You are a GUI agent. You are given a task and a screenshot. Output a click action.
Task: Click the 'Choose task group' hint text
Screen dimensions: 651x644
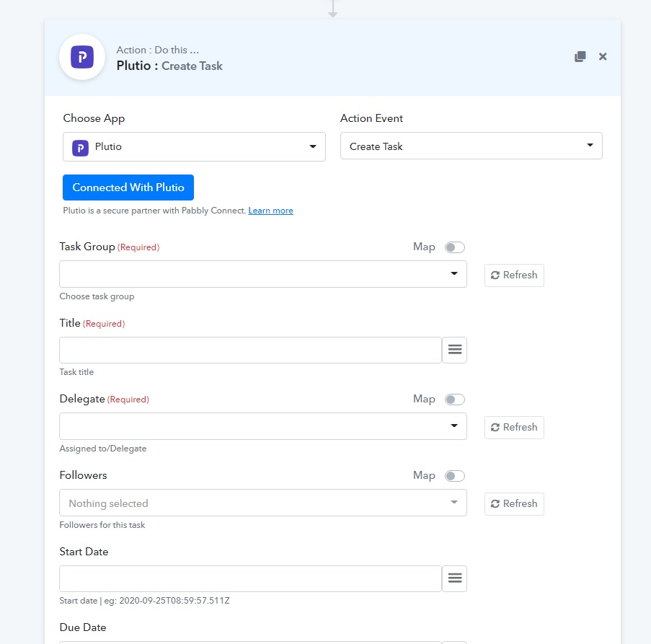click(97, 296)
